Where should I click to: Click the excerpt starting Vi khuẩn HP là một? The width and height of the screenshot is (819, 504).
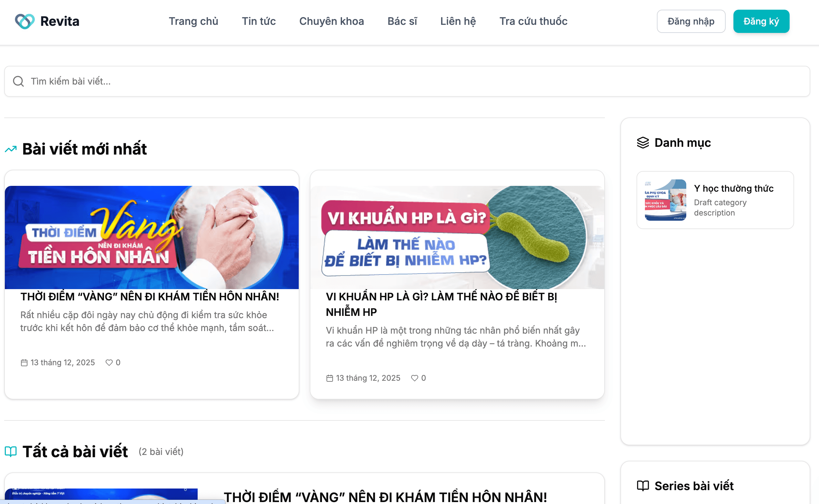(456, 337)
